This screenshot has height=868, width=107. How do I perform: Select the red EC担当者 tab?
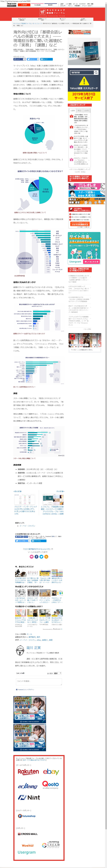(24, 5)
